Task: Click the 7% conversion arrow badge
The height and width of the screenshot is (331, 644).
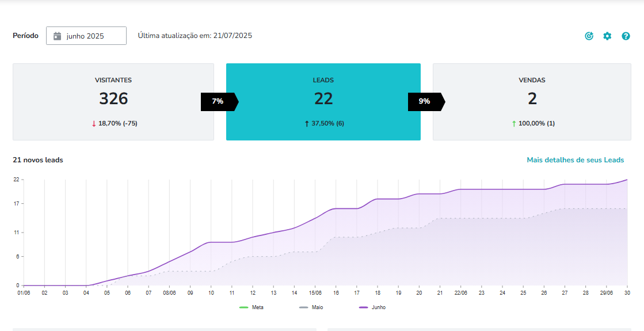Action: point(219,101)
